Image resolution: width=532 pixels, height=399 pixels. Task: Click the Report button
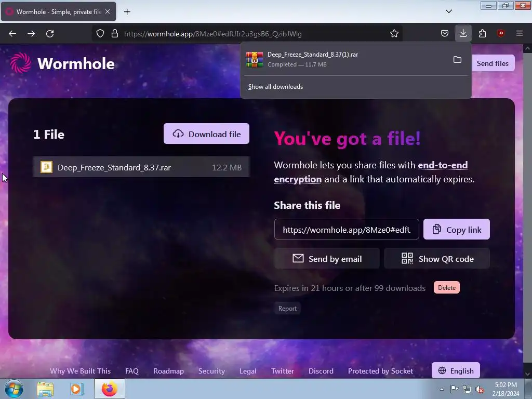coord(287,309)
